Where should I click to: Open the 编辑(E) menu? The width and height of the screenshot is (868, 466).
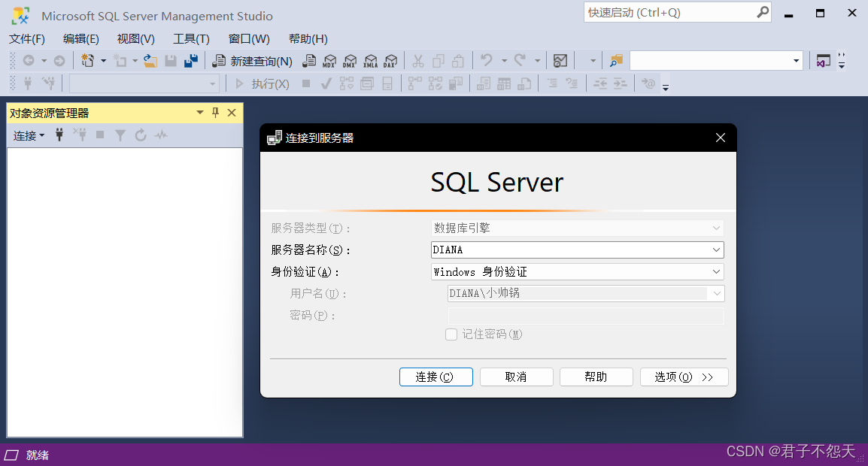point(80,39)
